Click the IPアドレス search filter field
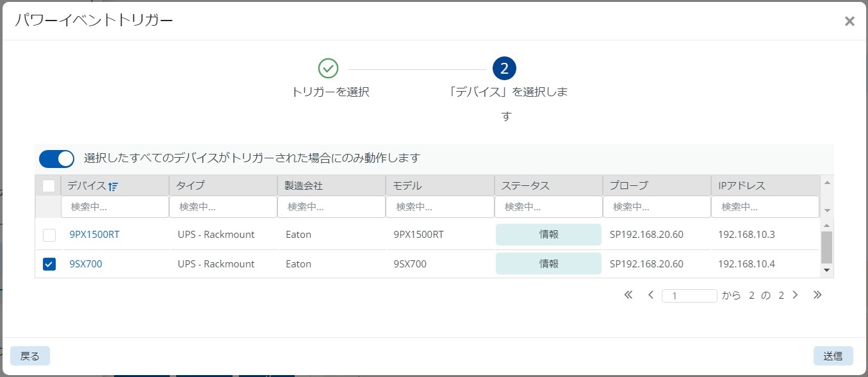 [x=764, y=207]
